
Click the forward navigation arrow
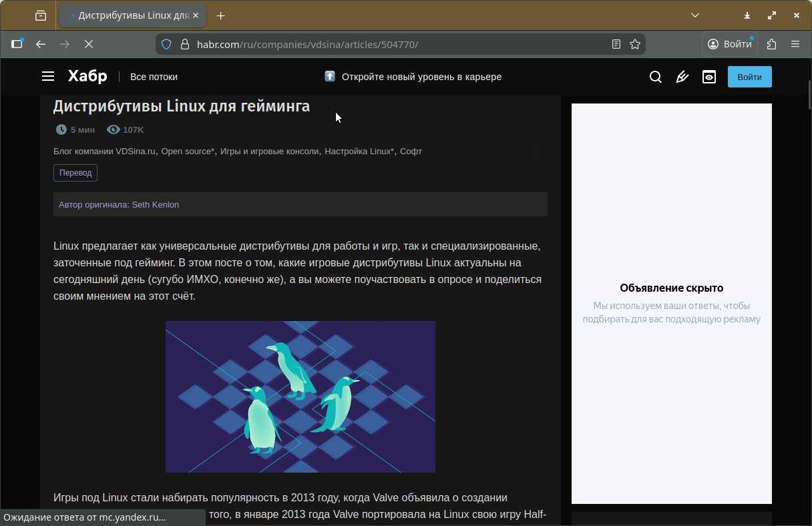tap(64, 44)
